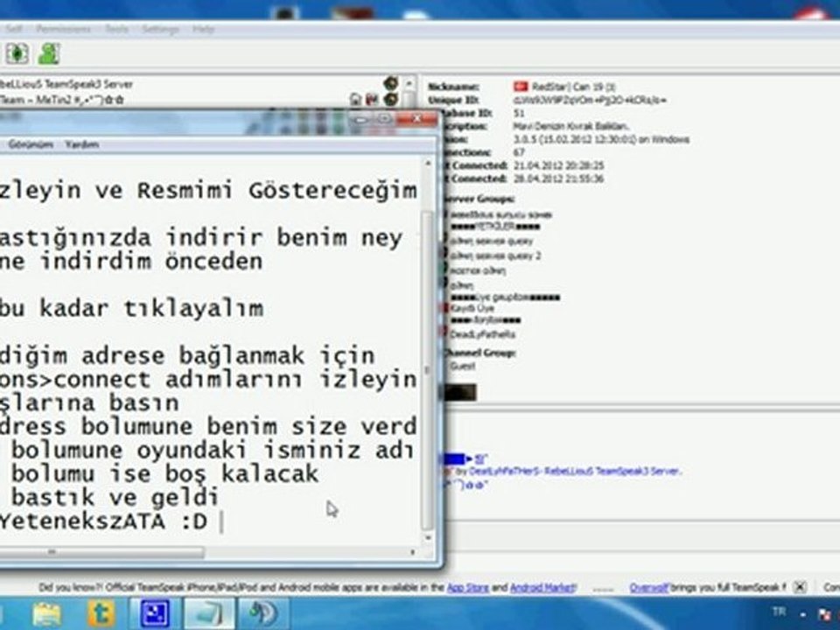Open the Help menu in TeamSpeak
840x630 pixels.
pyautogui.click(x=204, y=29)
